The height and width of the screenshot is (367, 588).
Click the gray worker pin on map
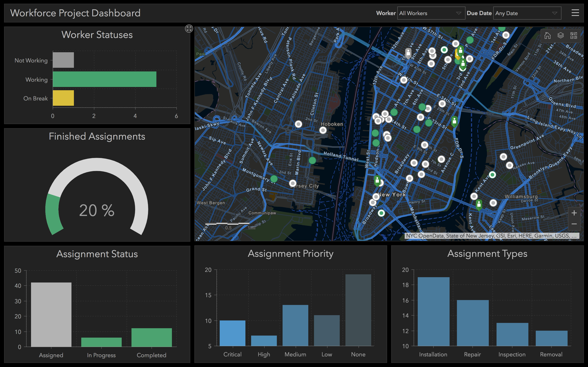point(408,53)
